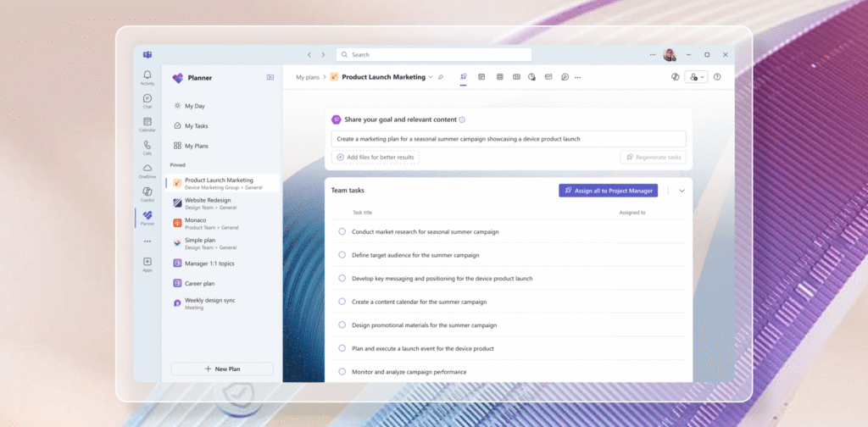This screenshot has height=427, width=868.
Task: Click the pin icon beside plan title
Action: (441, 77)
